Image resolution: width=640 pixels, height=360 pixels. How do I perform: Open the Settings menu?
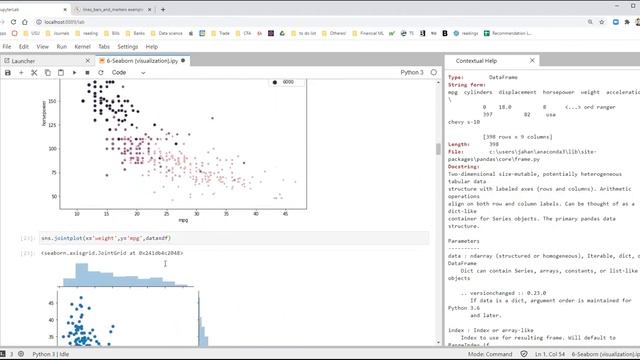click(128, 47)
